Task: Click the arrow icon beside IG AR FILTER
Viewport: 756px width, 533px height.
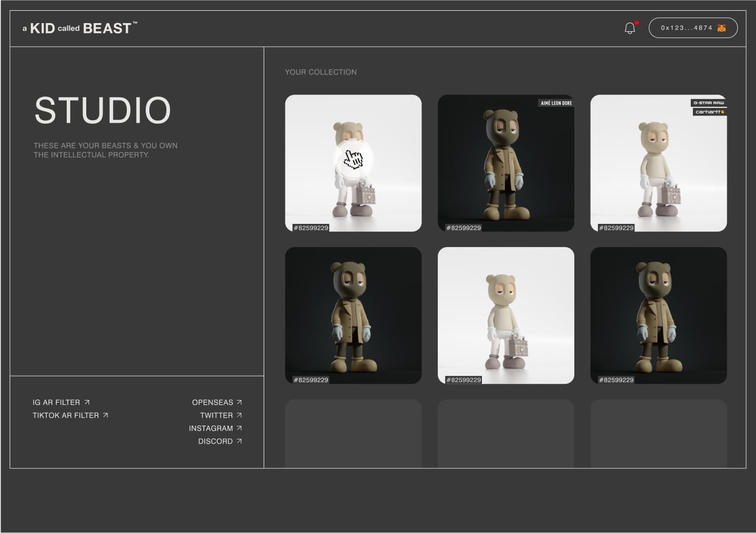Action: tap(87, 402)
